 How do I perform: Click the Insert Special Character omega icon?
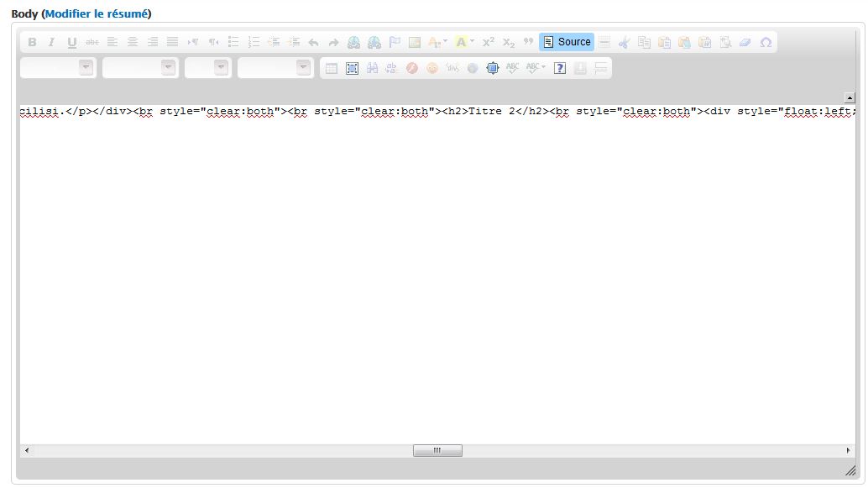point(766,42)
